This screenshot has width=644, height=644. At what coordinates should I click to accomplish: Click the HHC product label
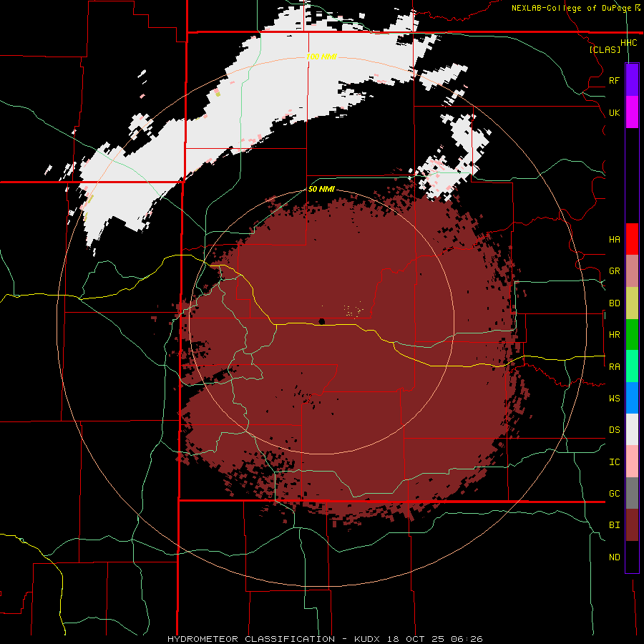629,43
